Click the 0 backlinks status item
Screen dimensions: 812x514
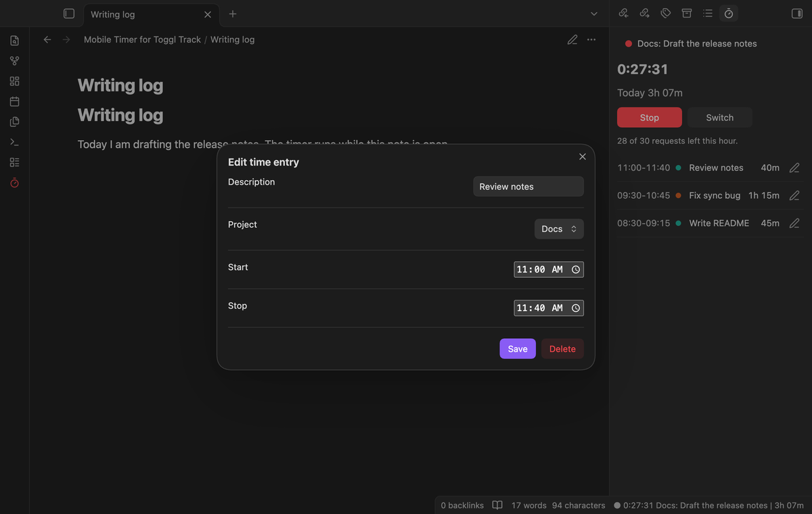(x=462, y=505)
